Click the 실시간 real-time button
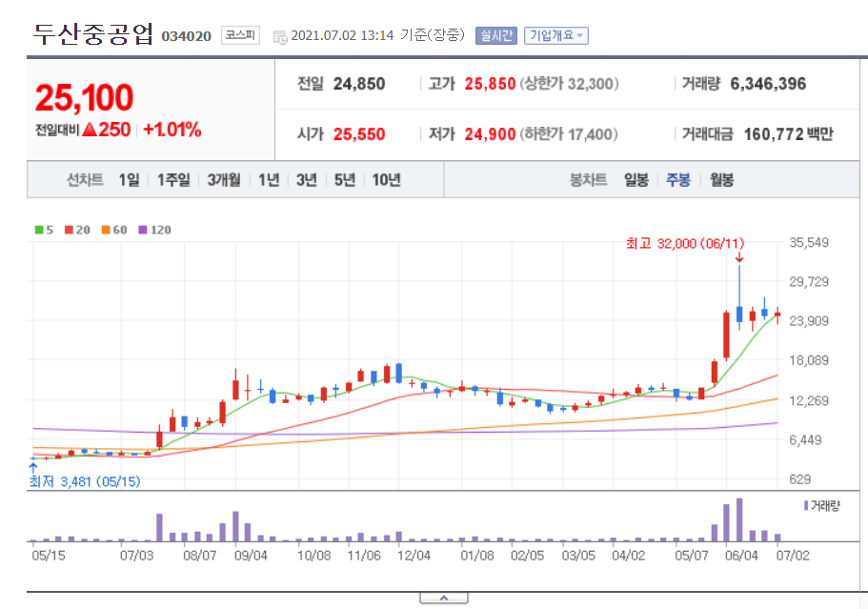Image resolution: width=868 pixels, height=609 pixels. coord(496,35)
